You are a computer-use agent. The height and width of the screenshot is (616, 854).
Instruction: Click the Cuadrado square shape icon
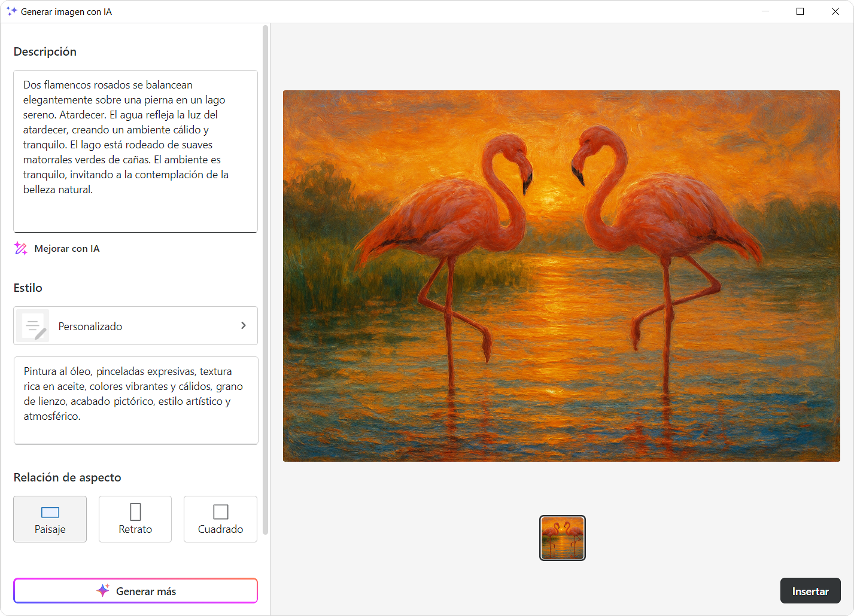click(x=221, y=512)
